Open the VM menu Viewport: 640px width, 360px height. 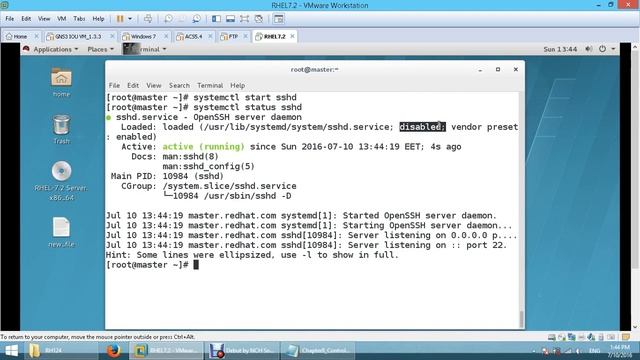point(62,19)
